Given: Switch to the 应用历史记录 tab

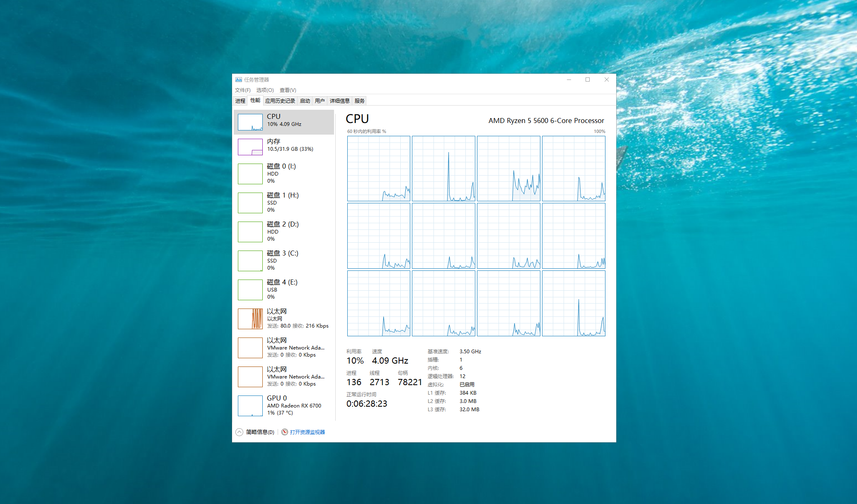Looking at the screenshot, I should [x=280, y=101].
